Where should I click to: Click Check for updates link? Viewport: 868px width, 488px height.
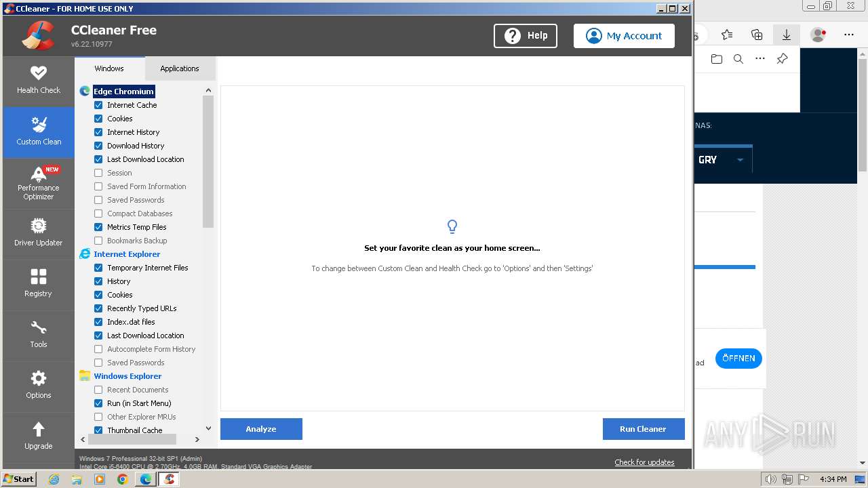[x=644, y=462]
